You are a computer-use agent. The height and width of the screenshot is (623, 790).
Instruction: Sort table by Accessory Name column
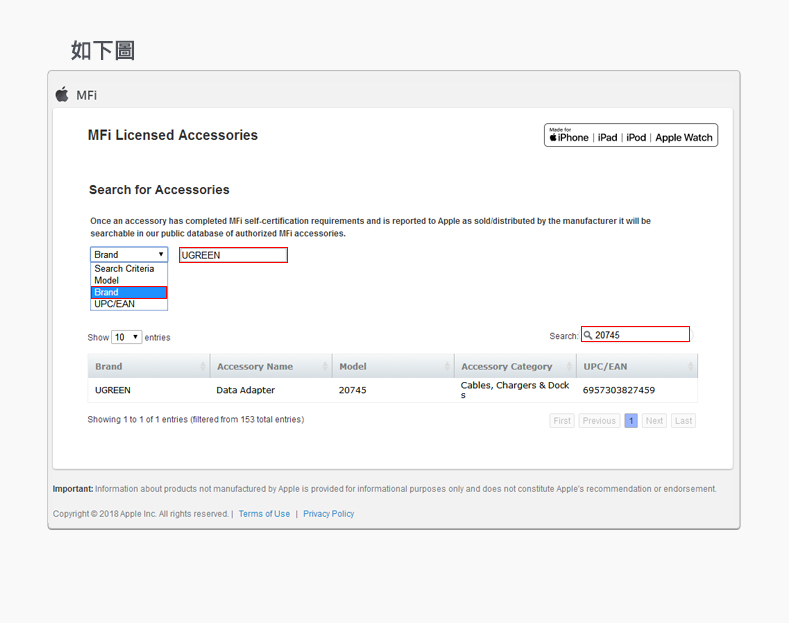[x=270, y=367]
